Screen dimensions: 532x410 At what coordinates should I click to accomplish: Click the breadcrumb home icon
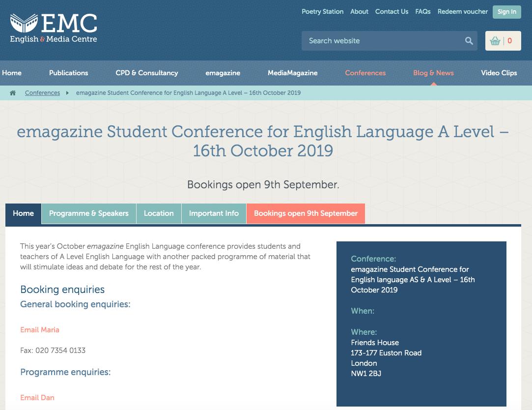tap(13, 93)
